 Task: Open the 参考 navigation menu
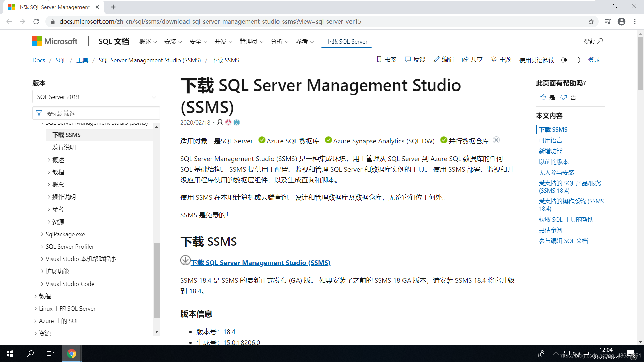305,41
